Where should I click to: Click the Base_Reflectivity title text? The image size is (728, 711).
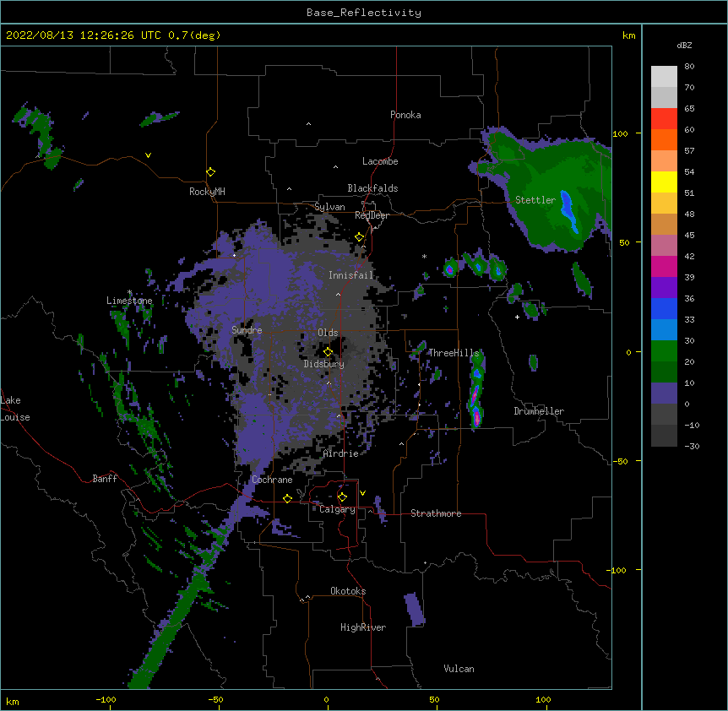pyautogui.click(x=364, y=13)
